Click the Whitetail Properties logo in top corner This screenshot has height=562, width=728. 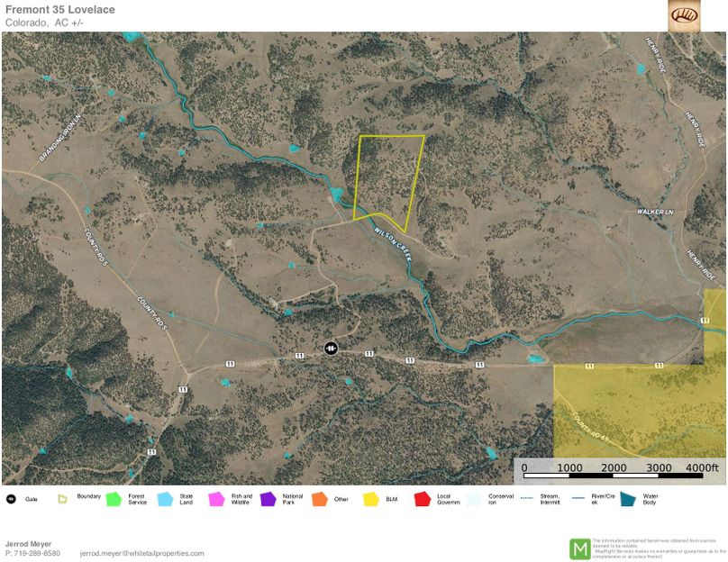pyautogui.click(x=683, y=15)
